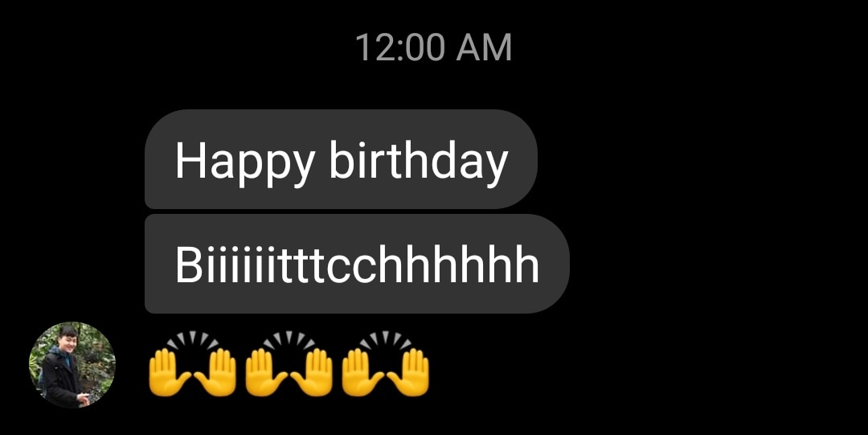Select the "Happy birthday" message bubble
Viewport: 868px width, 435px height.
coord(341,159)
